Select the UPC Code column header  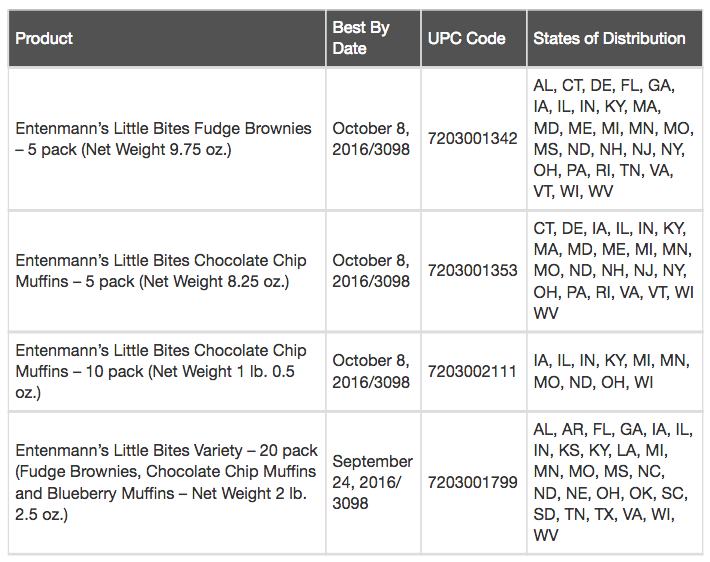474,38
